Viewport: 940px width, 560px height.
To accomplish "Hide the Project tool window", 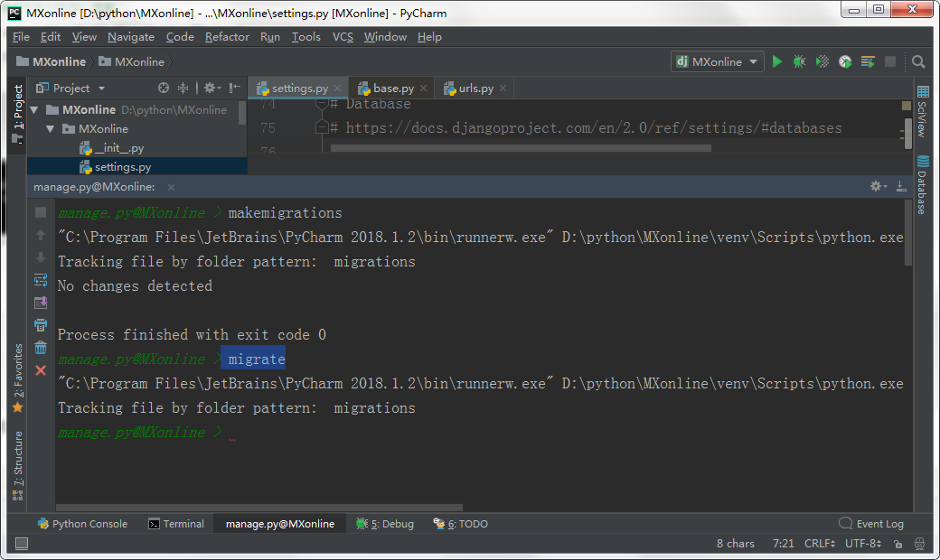I will coord(235,88).
